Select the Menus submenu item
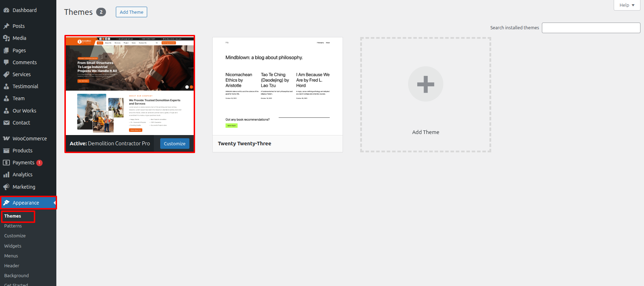 11,256
